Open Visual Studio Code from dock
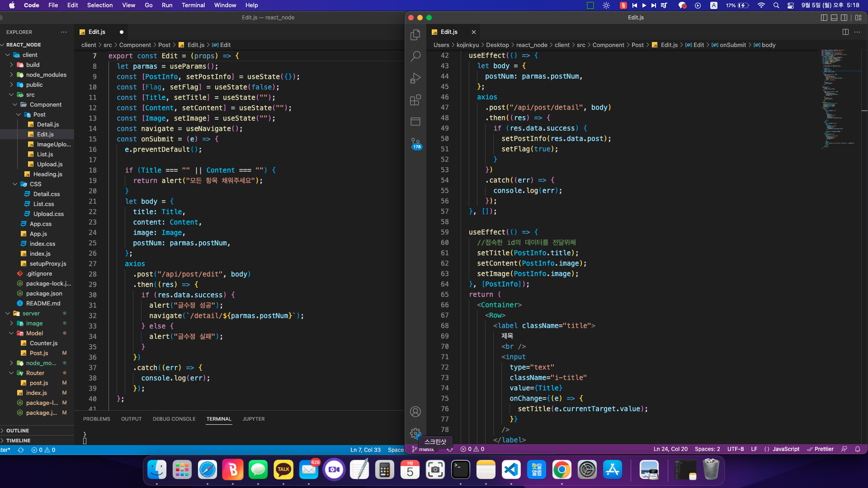The height and width of the screenshot is (488, 868). (x=511, y=470)
